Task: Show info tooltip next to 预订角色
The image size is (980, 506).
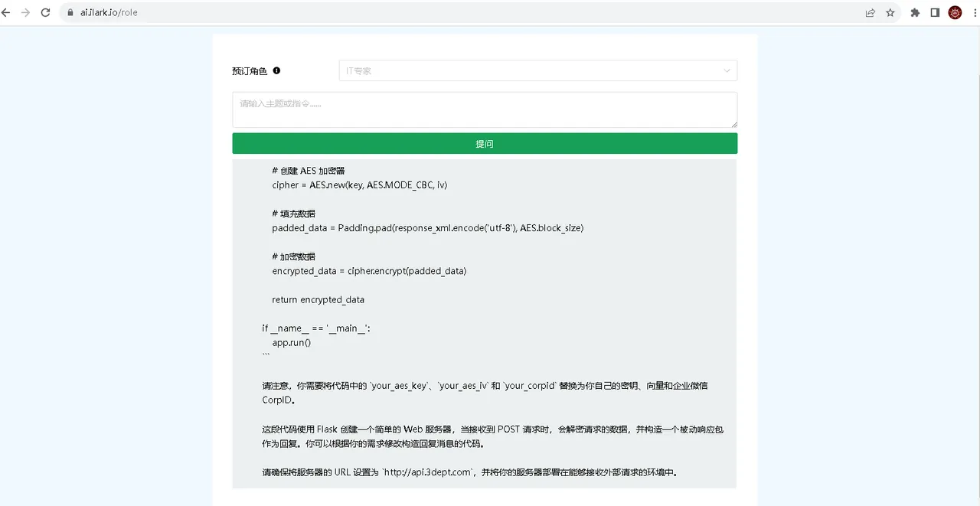Action: 277,70
